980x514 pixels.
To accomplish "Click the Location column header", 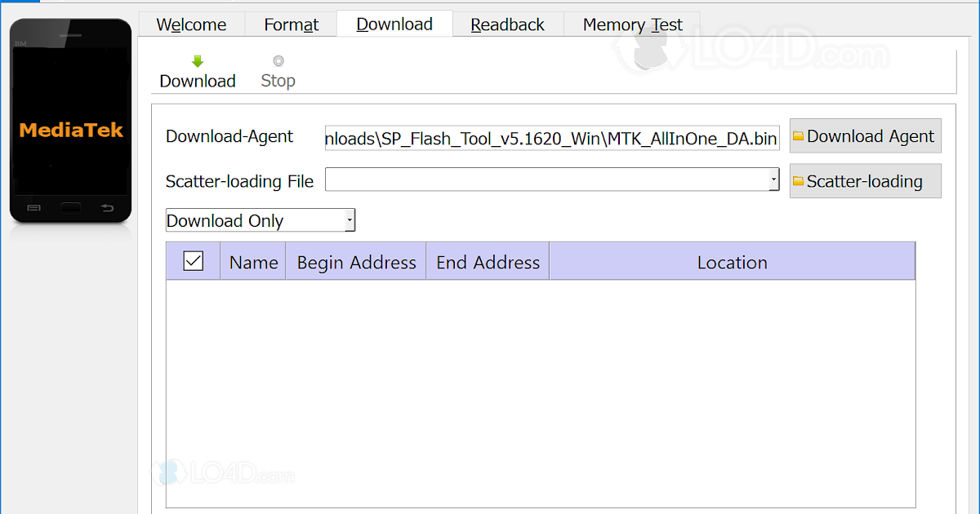I will (732, 262).
